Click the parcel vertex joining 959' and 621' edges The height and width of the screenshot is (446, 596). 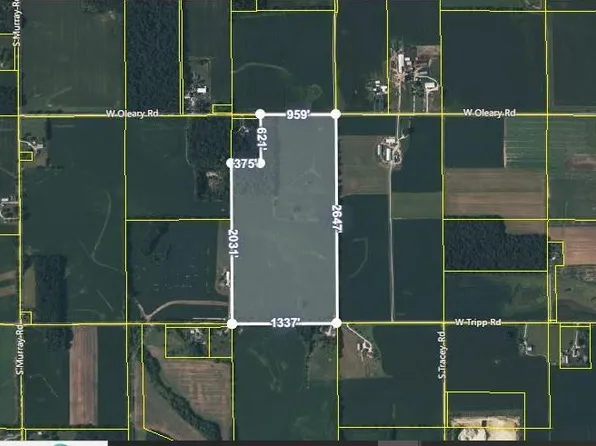260,114
